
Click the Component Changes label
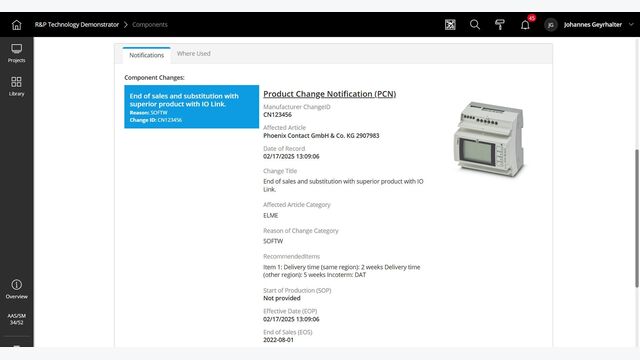click(x=154, y=78)
